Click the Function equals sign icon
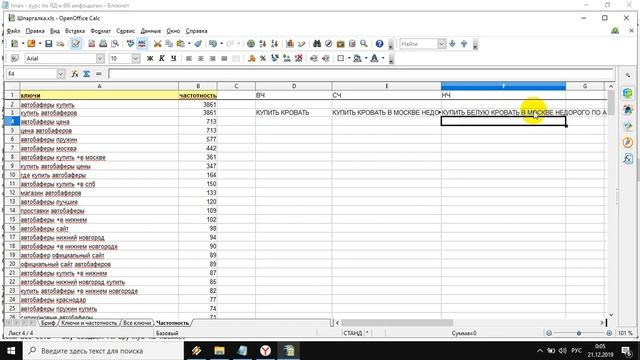640x360 pixels. [x=98, y=74]
